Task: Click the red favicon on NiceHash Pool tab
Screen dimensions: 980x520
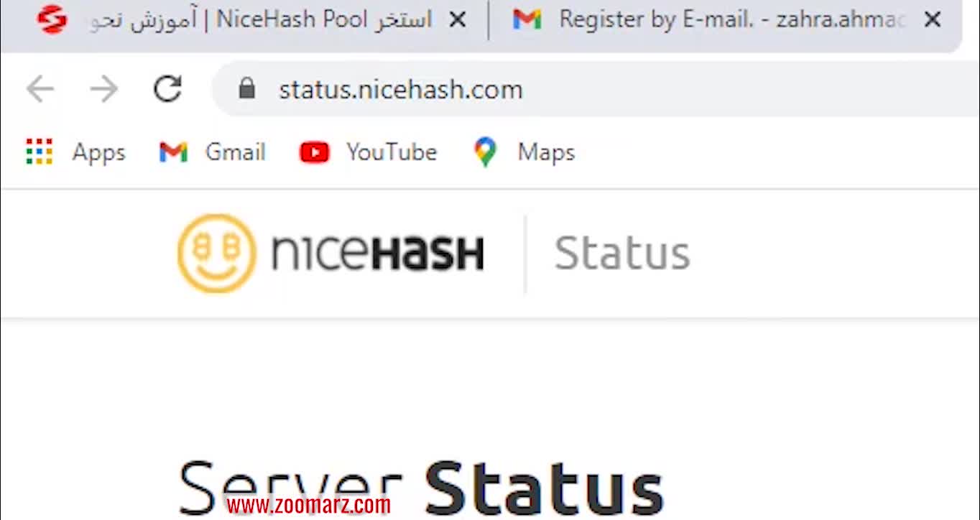Action: click(52, 19)
